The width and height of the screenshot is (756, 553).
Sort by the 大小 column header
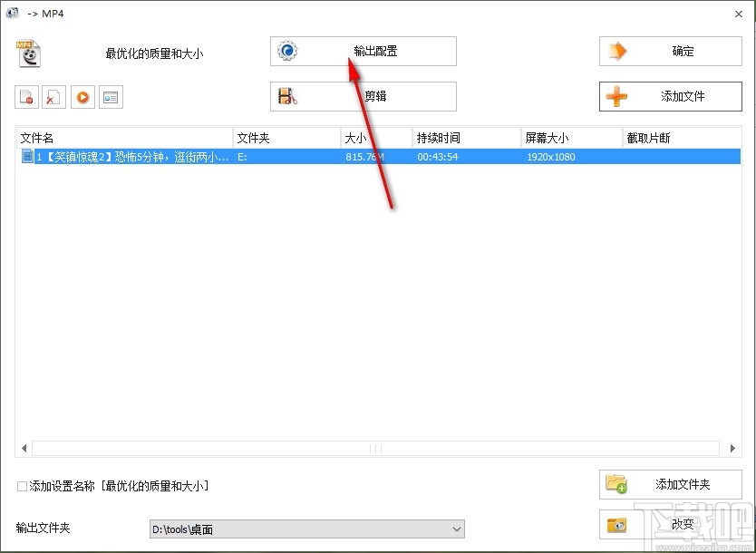(376, 139)
